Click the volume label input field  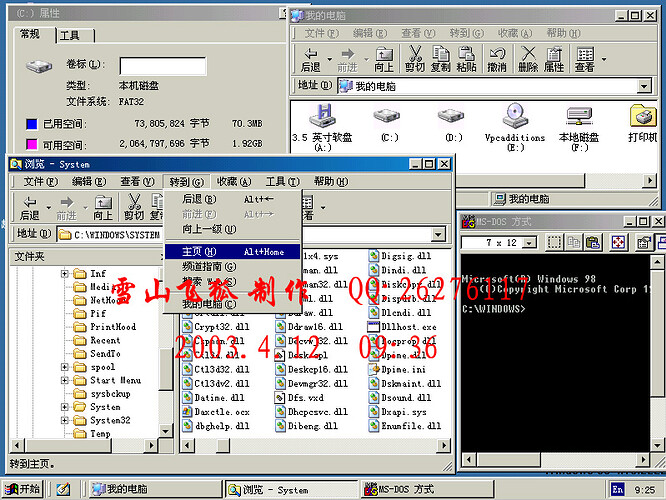click(163, 66)
